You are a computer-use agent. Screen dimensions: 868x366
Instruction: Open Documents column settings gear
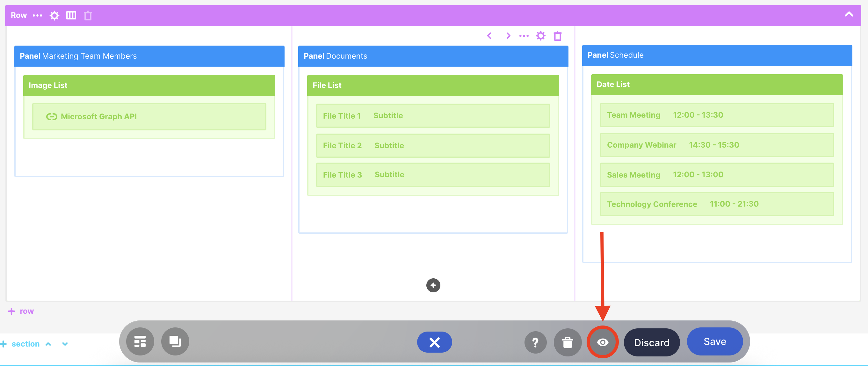click(x=540, y=36)
